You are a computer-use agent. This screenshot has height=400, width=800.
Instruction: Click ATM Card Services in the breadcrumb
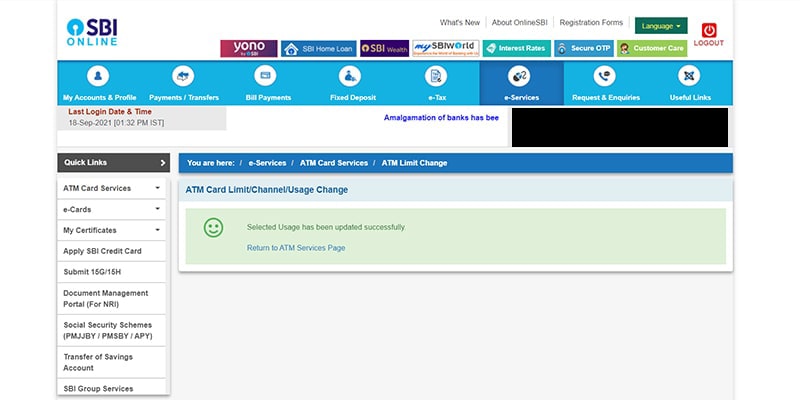(x=334, y=163)
